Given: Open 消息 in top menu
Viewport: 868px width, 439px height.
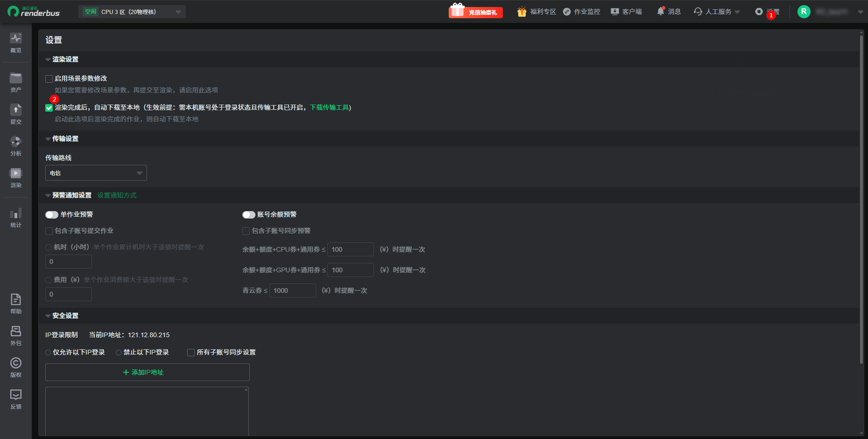Looking at the screenshot, I should (674, 12).
